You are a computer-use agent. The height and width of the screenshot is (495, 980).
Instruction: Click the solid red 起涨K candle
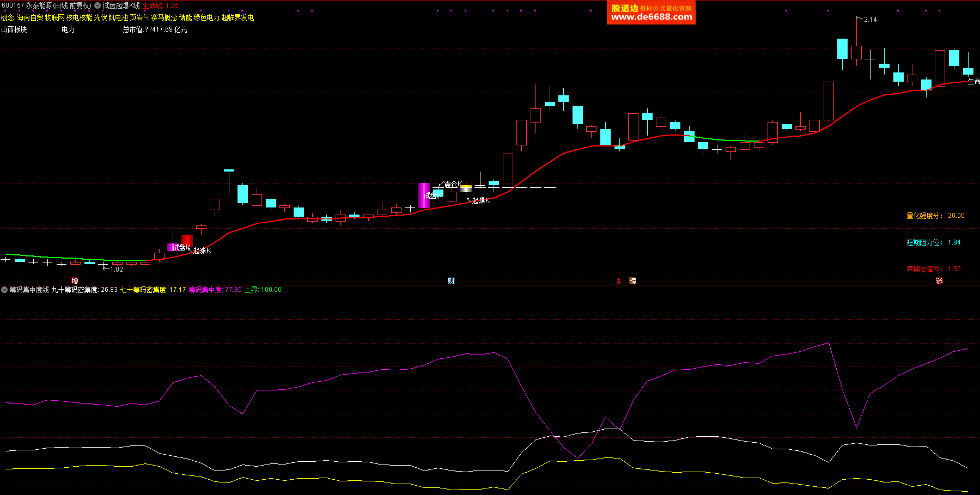(x=187, y=241)
